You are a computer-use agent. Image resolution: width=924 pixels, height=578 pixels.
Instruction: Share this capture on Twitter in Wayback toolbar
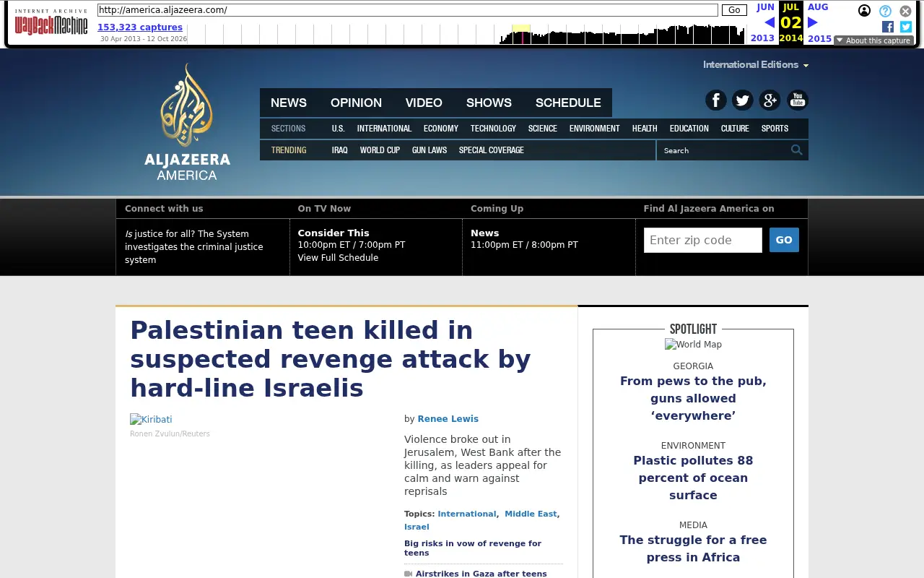coord(906,27)
